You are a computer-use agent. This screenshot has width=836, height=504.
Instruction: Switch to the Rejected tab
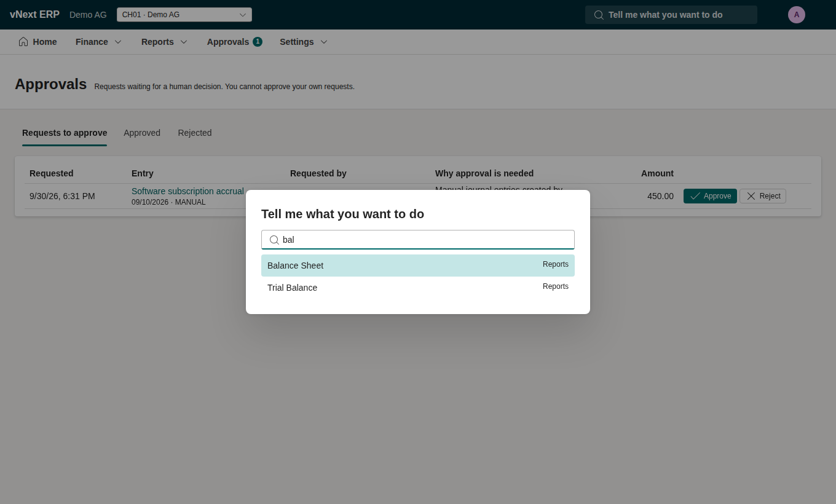pos(195,133)
